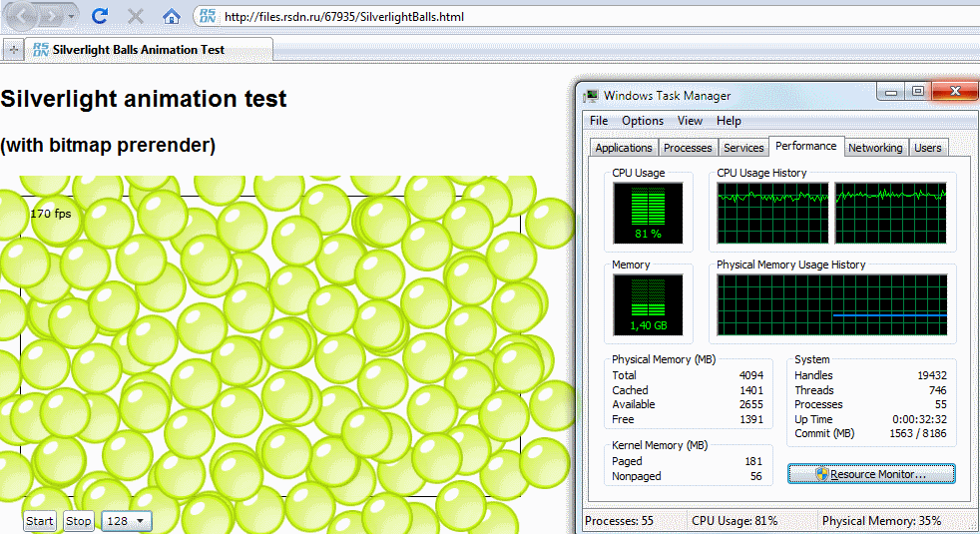Screen dimensions: 980x534
Task: Click the RSDN site icon in address bar
Action: point(207,16)
